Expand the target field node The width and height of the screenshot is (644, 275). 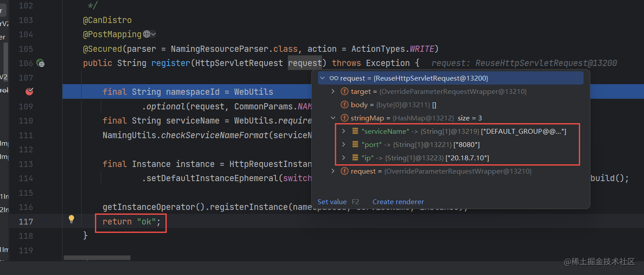[x=333, y=92]
